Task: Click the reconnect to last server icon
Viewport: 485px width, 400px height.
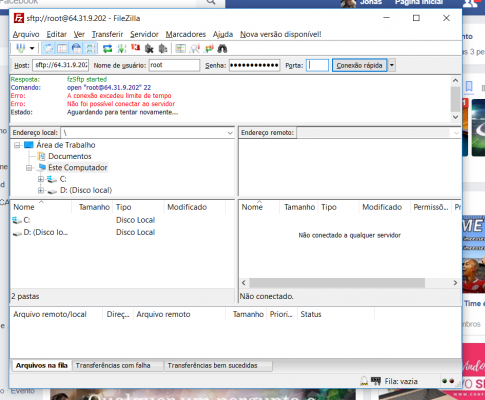Action: 163,48
